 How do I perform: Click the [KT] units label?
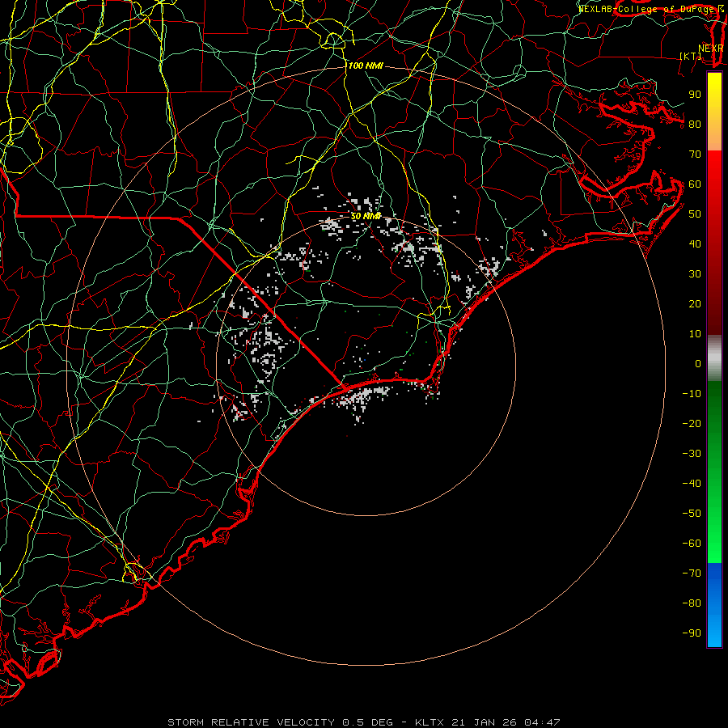click(691, 56)
